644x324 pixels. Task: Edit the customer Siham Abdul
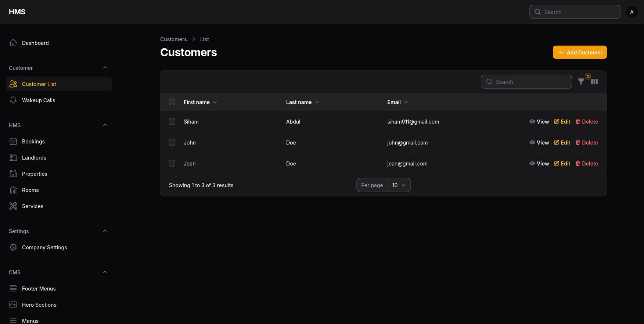tap(562, 122)
